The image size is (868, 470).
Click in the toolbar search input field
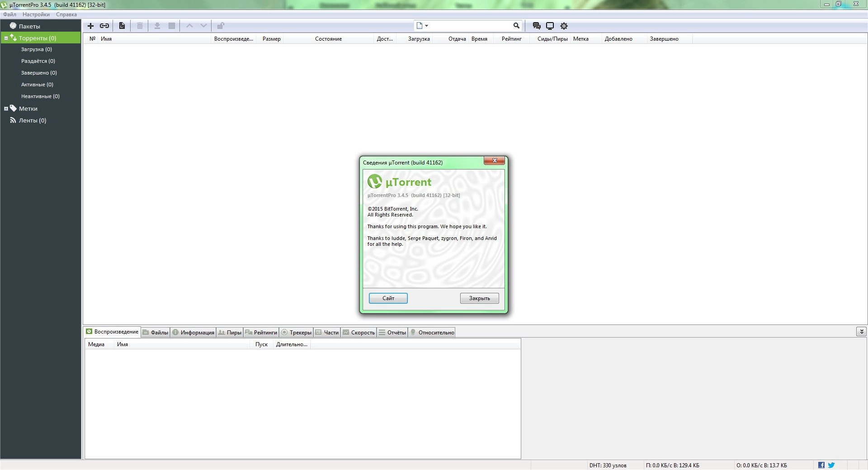470,26
